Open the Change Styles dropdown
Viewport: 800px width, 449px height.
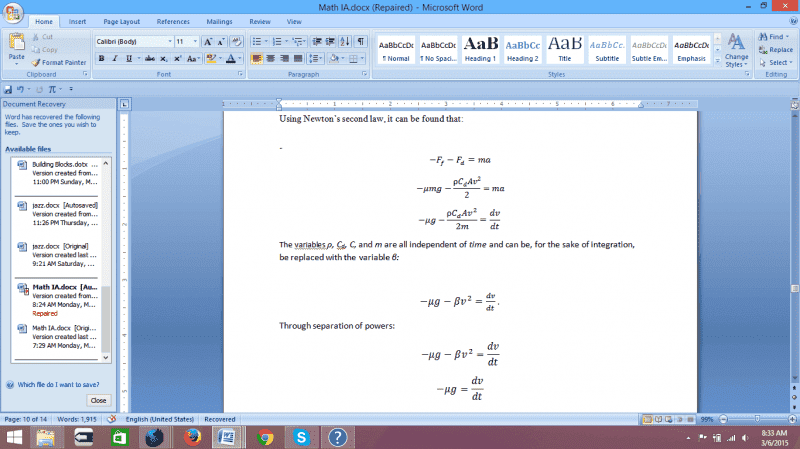coord(736,50)
